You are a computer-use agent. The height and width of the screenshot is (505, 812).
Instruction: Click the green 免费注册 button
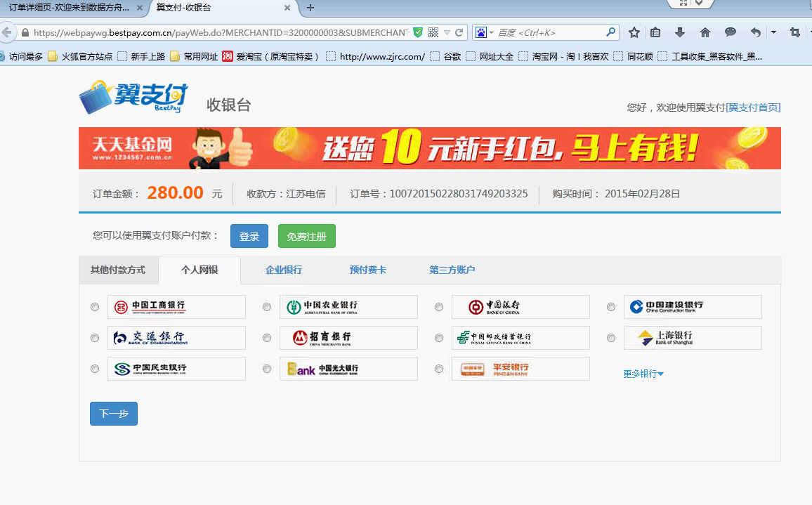click(x=306, y=236)
